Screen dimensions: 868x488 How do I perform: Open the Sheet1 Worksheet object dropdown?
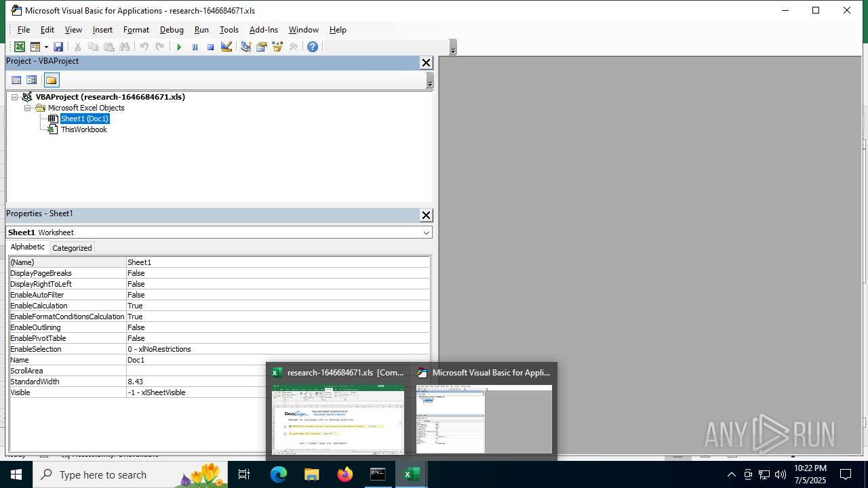point(426,232)
